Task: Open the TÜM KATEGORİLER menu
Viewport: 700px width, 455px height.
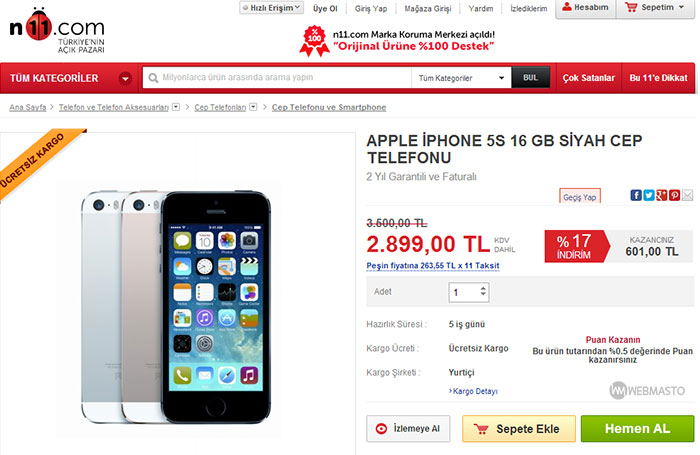Action: (x=70, y=78)
